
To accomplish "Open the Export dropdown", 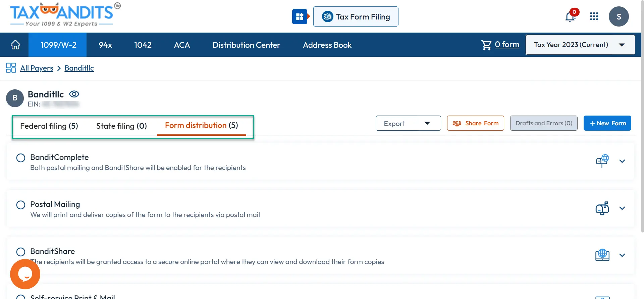I will coord(408,123).
